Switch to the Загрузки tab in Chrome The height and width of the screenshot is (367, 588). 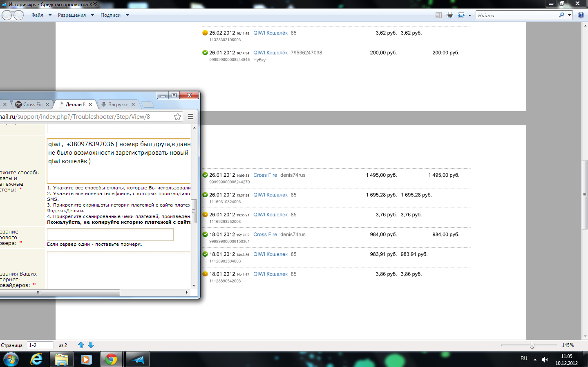tap(118, 105)
